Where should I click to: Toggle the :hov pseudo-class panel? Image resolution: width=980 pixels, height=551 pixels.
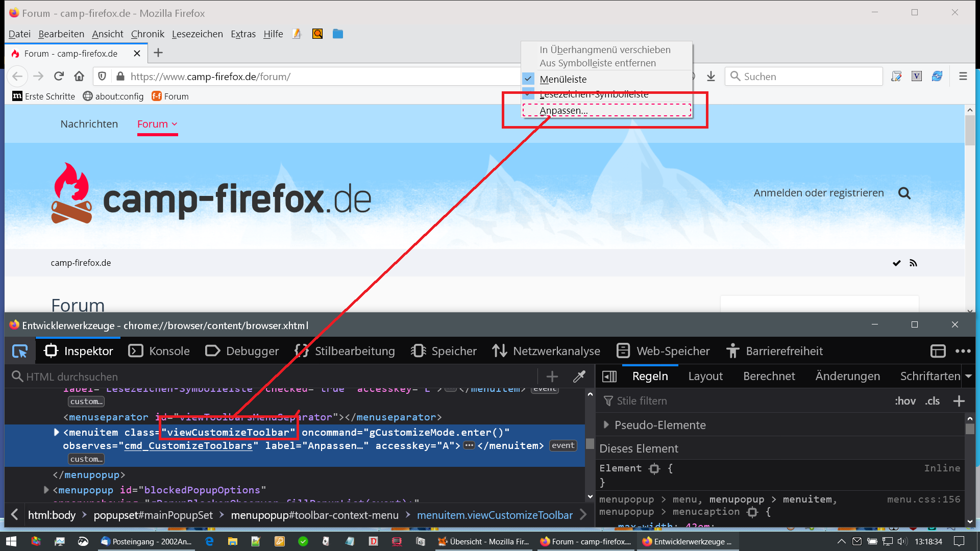click(905, 401)
